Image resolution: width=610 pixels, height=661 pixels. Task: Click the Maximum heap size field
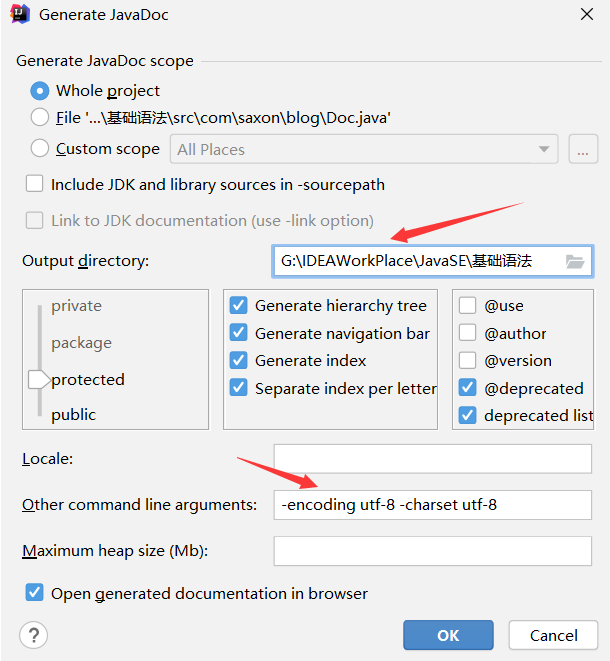[x=432, y=551]
